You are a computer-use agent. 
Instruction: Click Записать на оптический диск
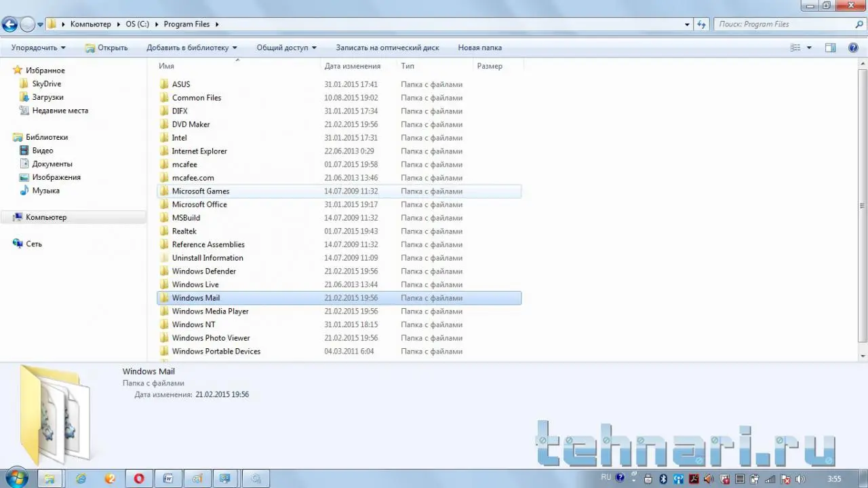[x=387, y=48]
